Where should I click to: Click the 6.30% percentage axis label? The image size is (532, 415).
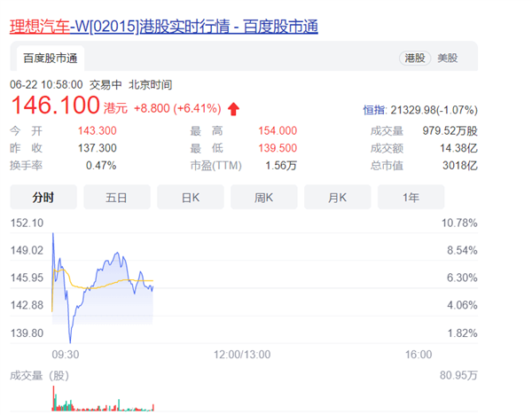tap(462, 278)
